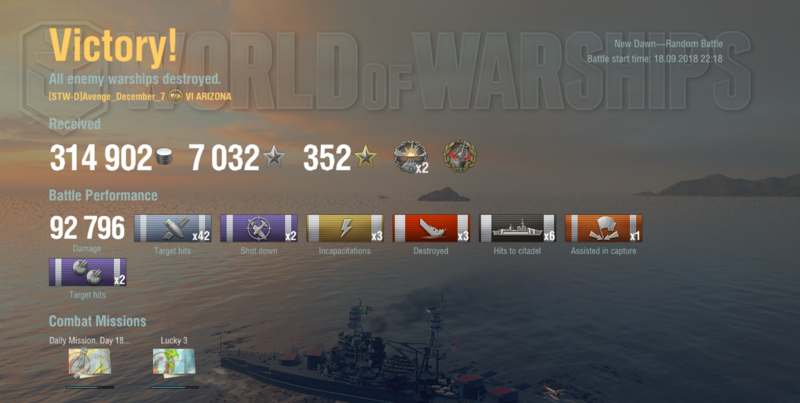Click the red achievement medal with wreath
Viewport: 800px width, 403px height.
coord(460,156)
